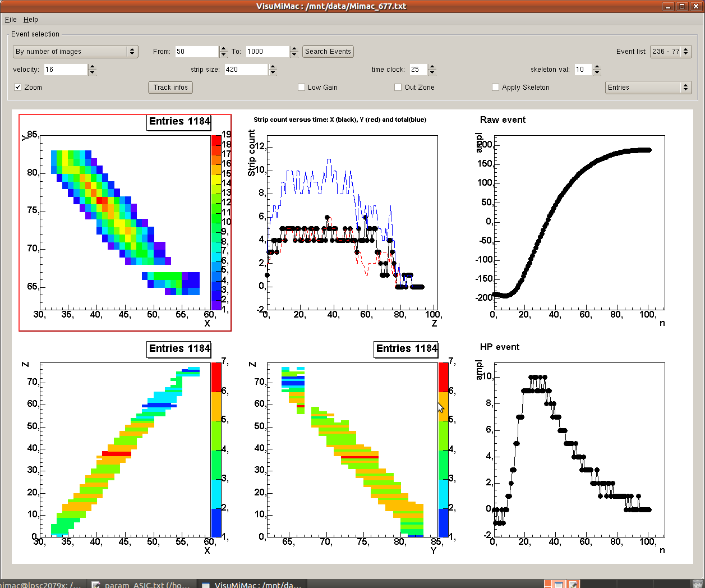This screenshot has width=705, height=588.
Task: Click the stepper arrows of the From field
Action: pos(224,52)
